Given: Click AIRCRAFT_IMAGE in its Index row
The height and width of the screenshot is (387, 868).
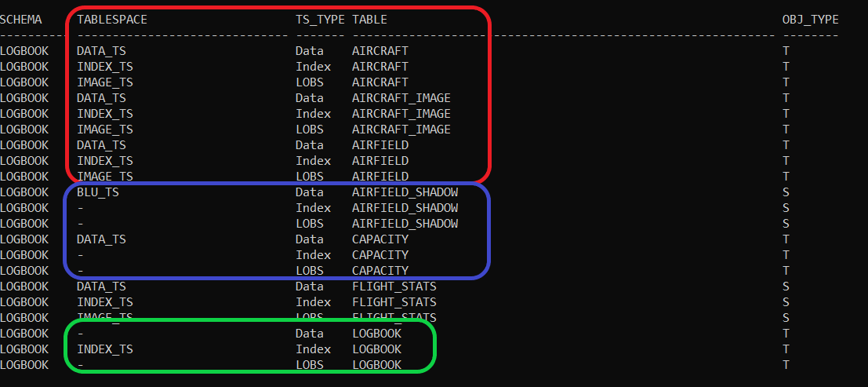Looking at the screenshot, I should click(401, 114).
